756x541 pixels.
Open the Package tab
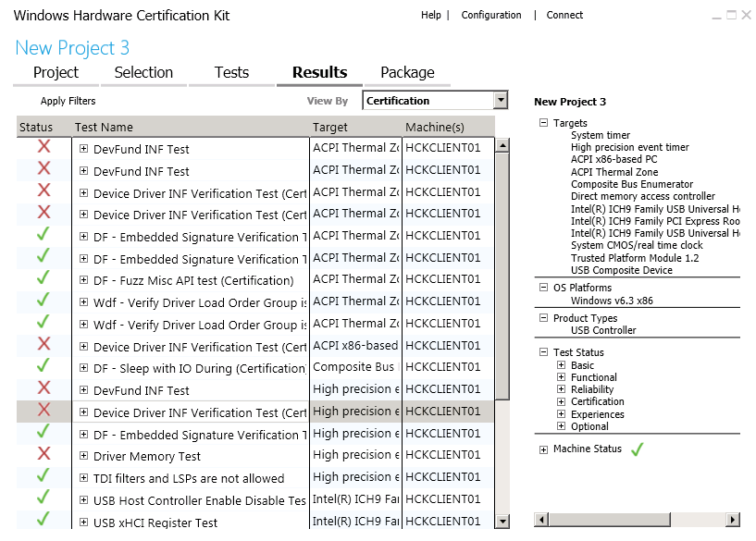(x=407, y=73)
